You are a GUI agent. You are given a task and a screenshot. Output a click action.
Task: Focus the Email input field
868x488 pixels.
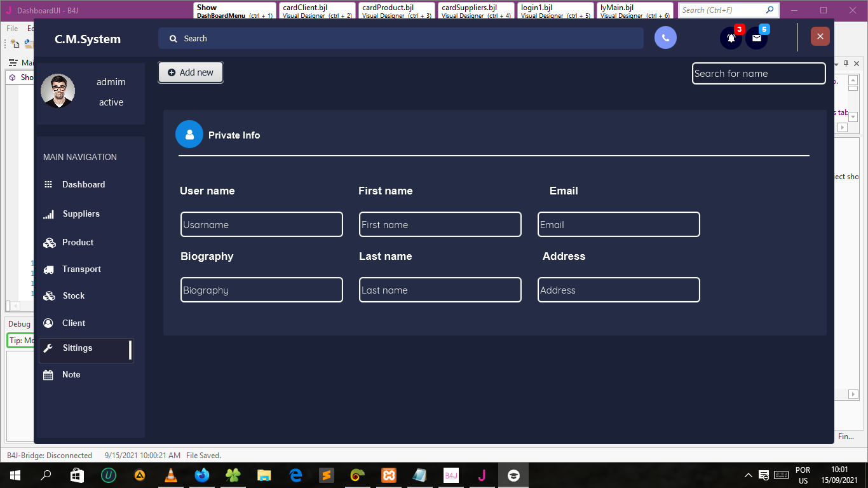tap(619, 224)
